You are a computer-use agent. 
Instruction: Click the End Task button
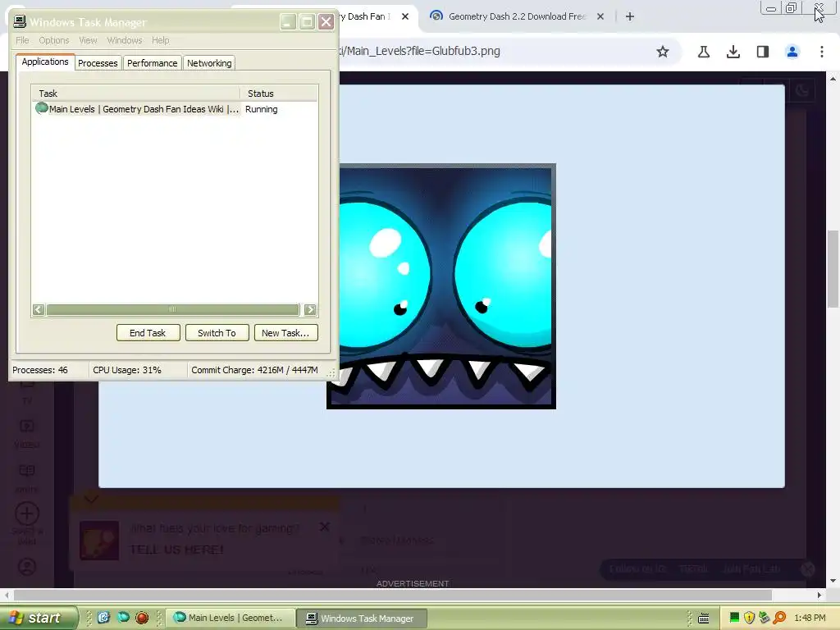click(148, 333)
